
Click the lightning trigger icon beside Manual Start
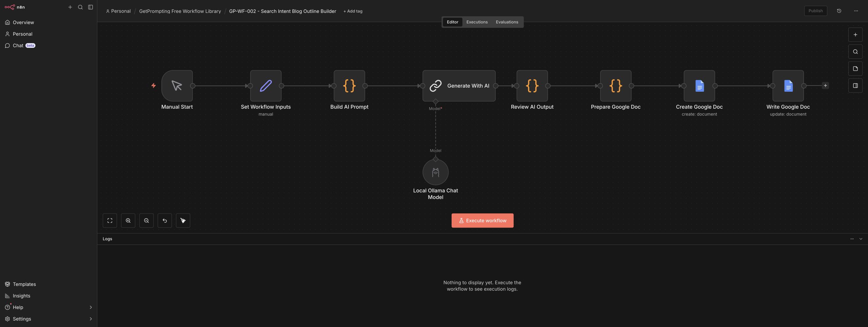coord(154,86)
